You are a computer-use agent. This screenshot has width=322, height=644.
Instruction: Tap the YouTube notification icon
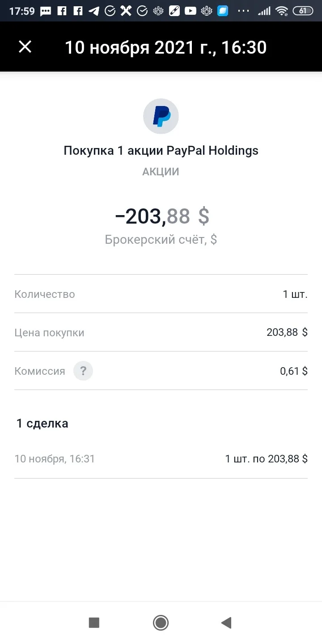tap(191, 11)
